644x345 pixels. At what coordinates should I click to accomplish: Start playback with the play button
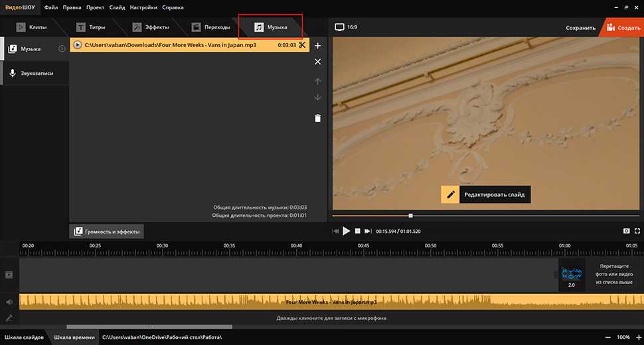pos(347,231)
